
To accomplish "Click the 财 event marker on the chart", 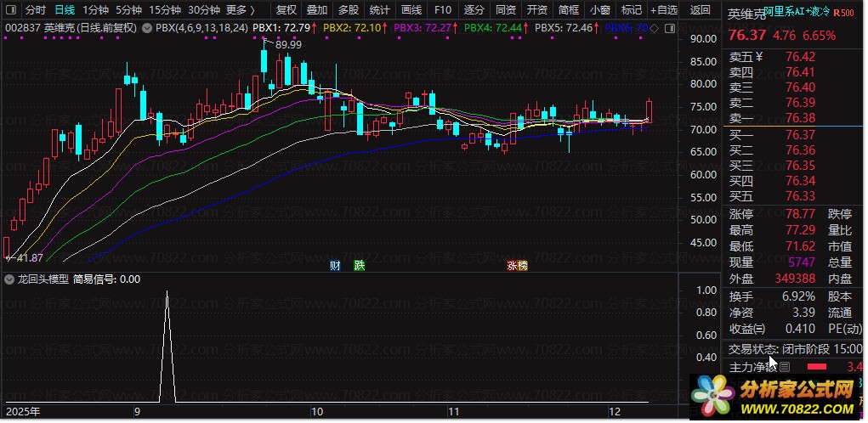I will click(x=336, y=266).
